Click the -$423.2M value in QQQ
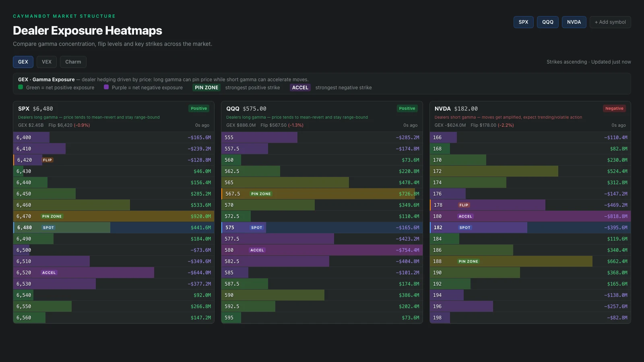Viewport: 644px width, 362px height. coord(407,239)
